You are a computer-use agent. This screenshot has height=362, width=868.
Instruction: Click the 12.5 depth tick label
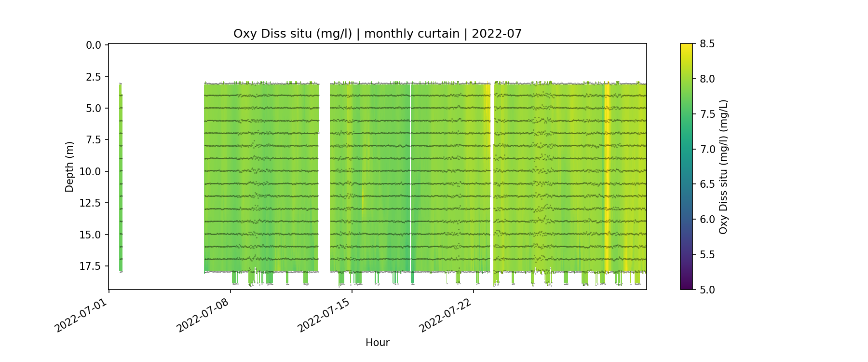click(91, 203)
